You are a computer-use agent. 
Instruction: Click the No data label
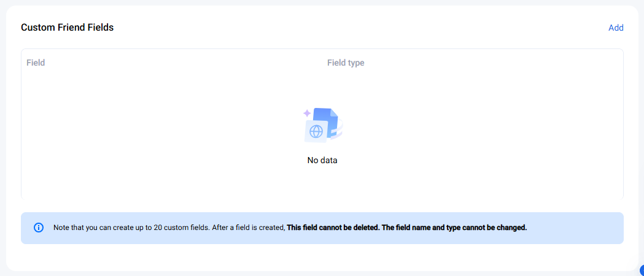pos(322,161)
